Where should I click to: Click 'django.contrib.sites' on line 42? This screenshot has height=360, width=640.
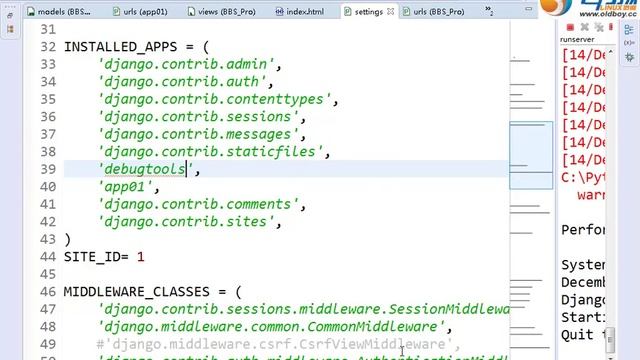coord(186,222)
